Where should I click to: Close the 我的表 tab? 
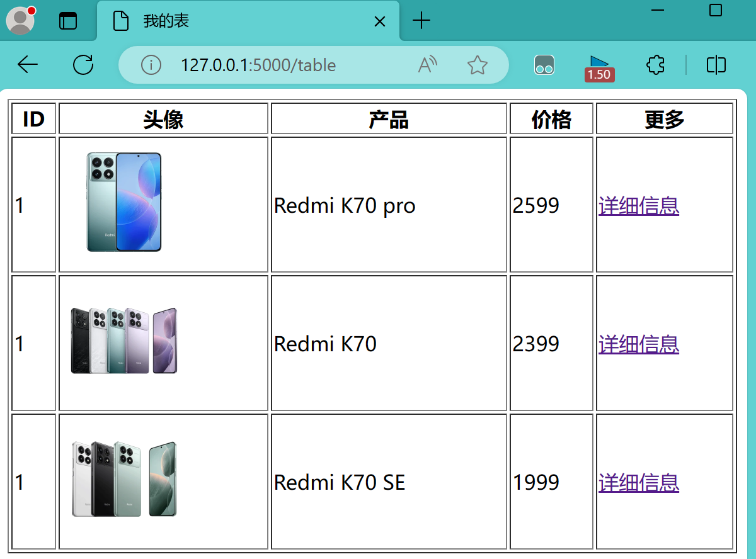pos(379,21)
